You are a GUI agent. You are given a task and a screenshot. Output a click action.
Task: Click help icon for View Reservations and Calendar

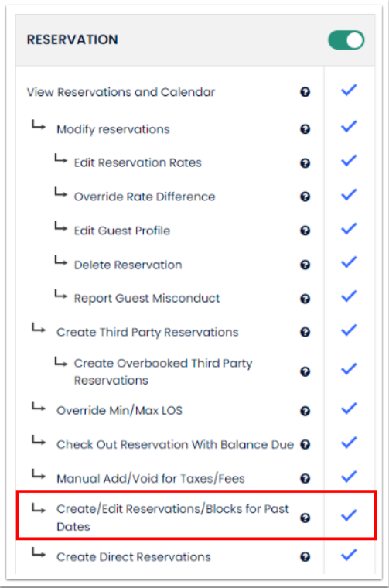(x=305, y=92)
